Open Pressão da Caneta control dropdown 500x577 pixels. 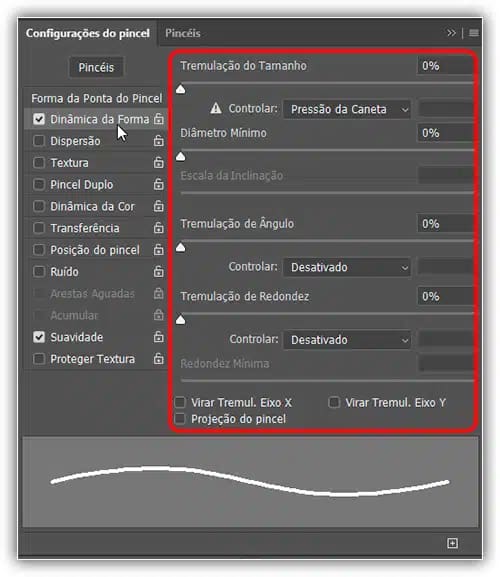pyautogui.click(x=347, y=109)
